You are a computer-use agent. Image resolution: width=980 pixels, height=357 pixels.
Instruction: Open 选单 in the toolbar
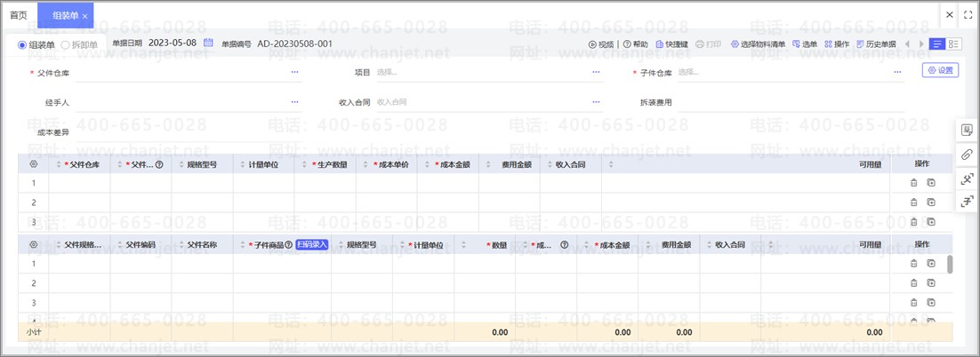click(x=805, y=44)
